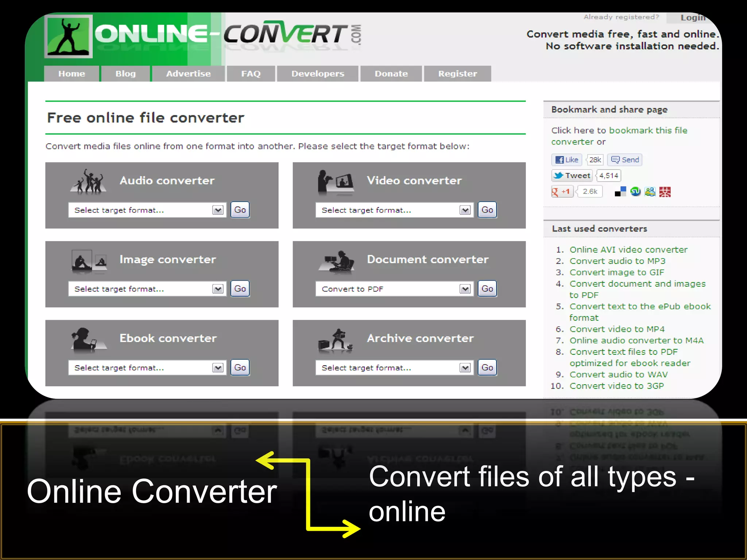Viewport: 747px width, 560px height.
Task: Open the Developers tab
Action: click(x=318, y=74)
